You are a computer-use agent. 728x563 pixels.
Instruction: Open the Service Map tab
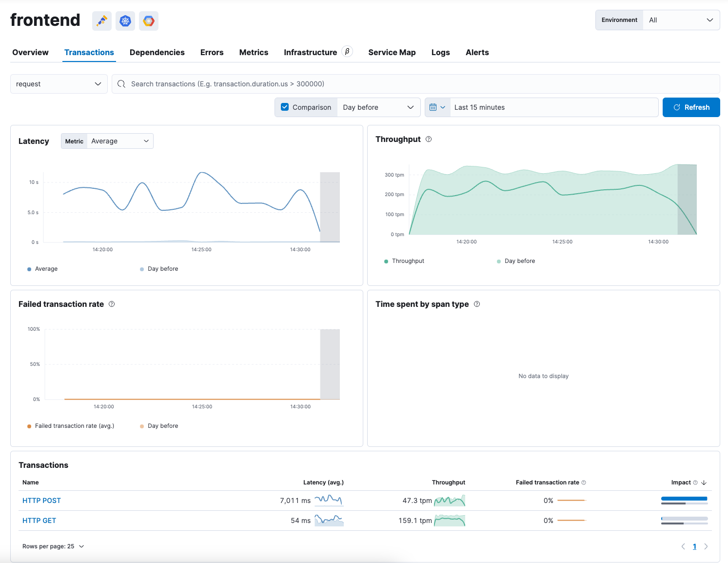[x=392, y=52]
